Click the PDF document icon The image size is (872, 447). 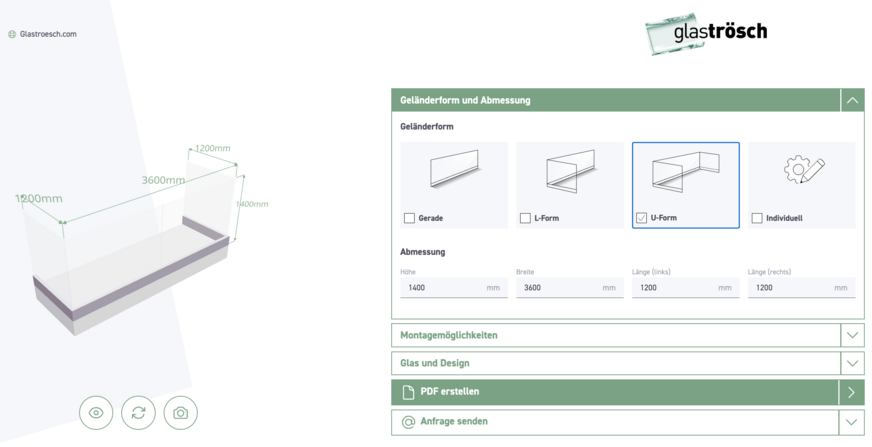click(x=408, y=392)
